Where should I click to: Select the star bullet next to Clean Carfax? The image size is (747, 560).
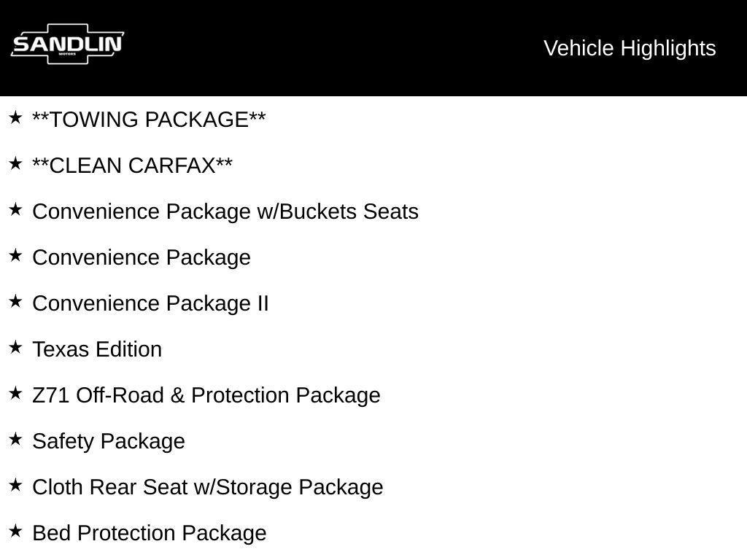pyautogui.click(x=15, y=164)
